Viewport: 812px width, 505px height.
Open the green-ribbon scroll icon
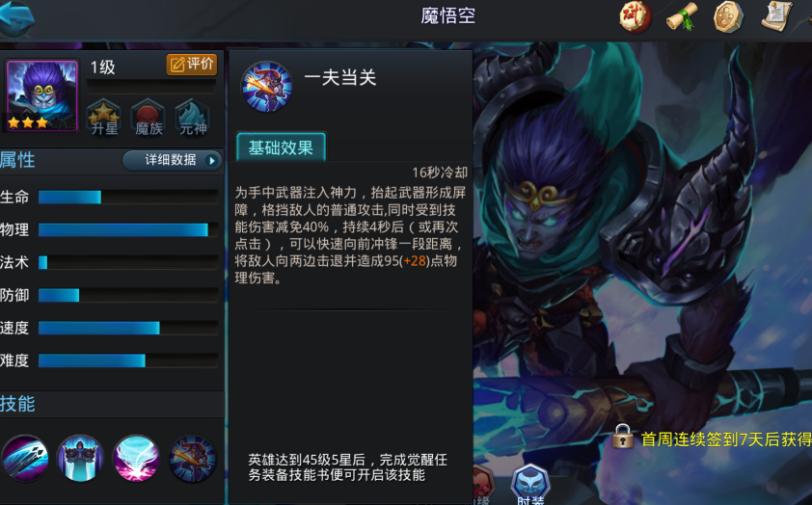coord(682,16)
